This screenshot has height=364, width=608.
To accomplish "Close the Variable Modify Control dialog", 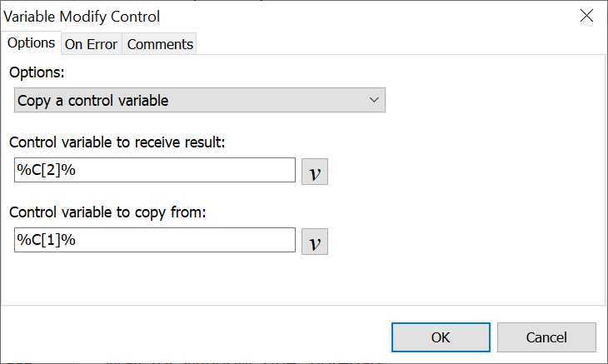I will (586, 17).
